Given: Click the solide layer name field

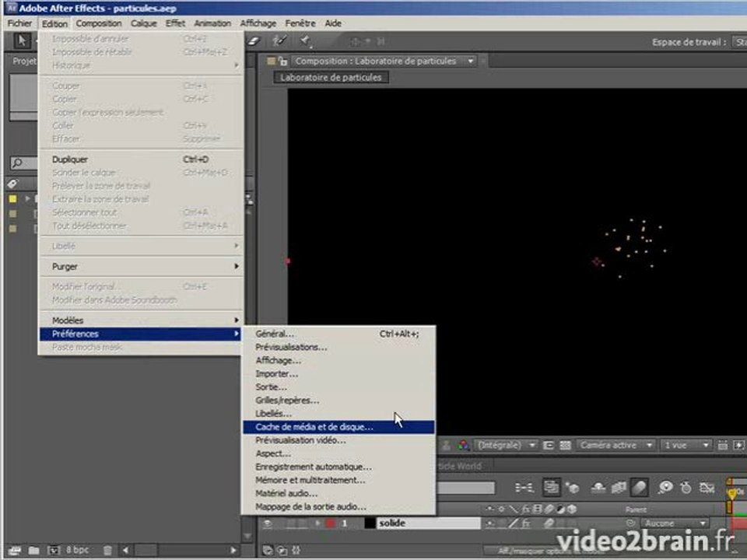Looking at the screenshot, I should tap(429, 523).
